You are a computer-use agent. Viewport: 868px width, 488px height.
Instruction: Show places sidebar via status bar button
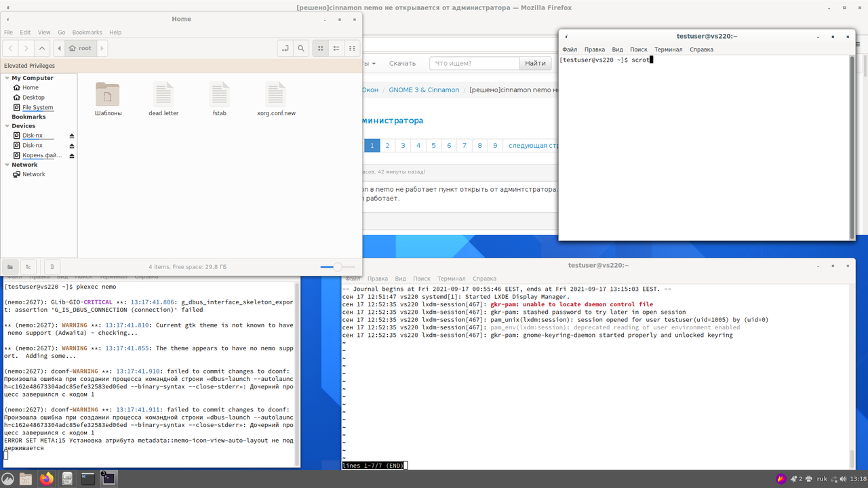(x=9, y=267)
